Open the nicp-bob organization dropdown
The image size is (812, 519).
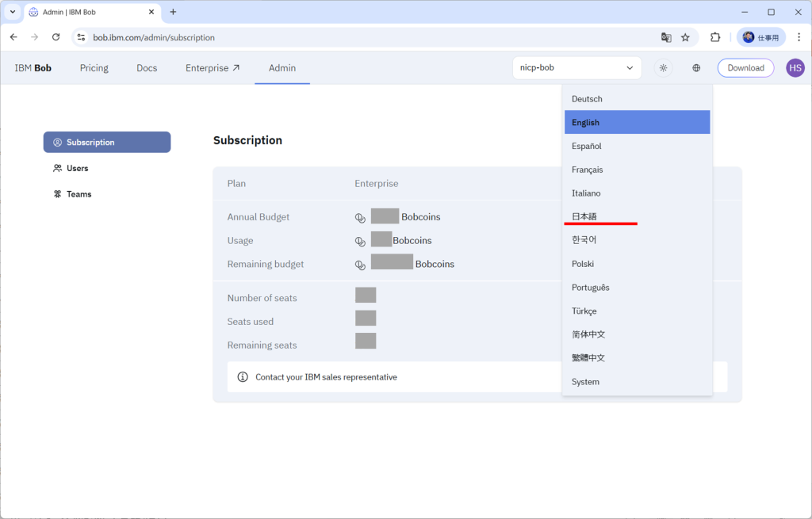(x=577, y=68)
